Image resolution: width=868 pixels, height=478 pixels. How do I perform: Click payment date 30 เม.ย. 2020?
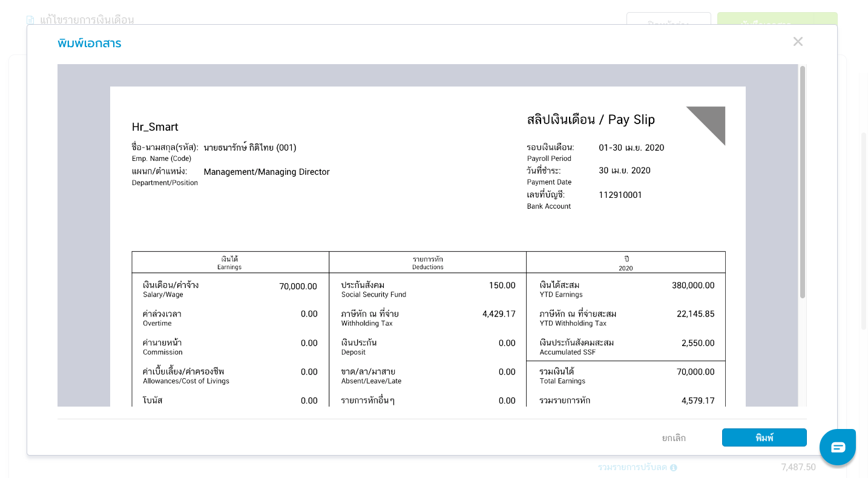pyautogui.click(x=625, y=171)
